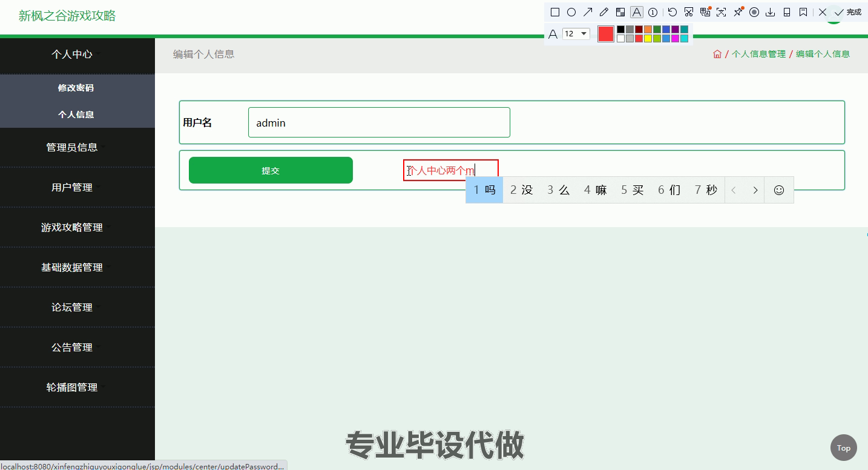Pick the magenta color swatch
The image size is (868, 470).
coord(675,39)
